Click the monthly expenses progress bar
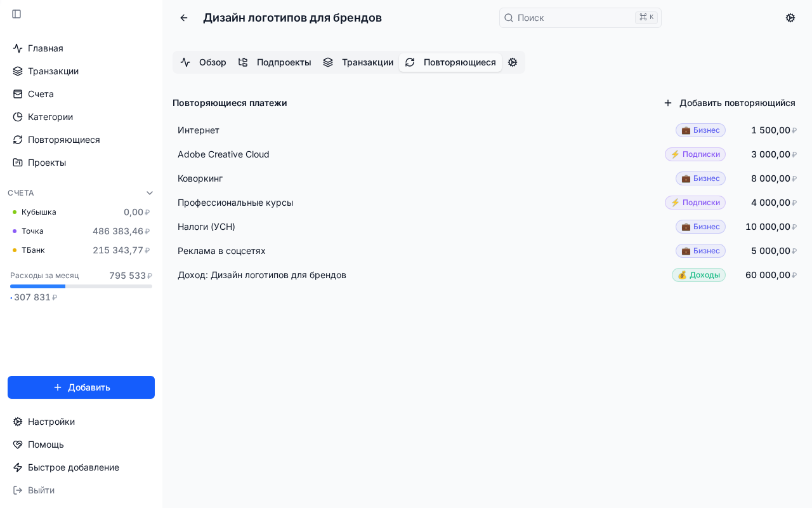The width and height of the screenshot is (812, 508). tap(81, 286)
